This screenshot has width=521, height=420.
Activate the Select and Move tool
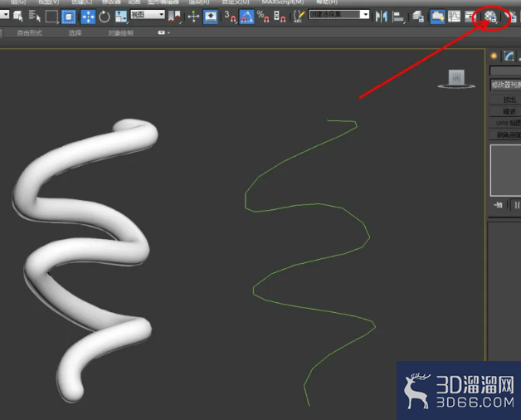click(x=88, y=17)
